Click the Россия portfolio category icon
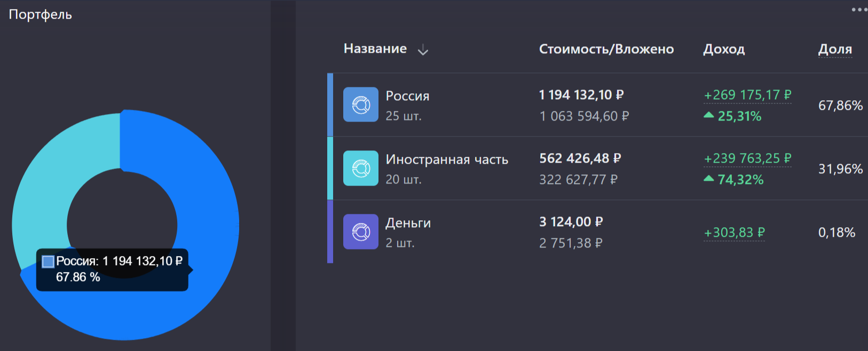Viewport: 868px width, 351px height. [361, 105]
